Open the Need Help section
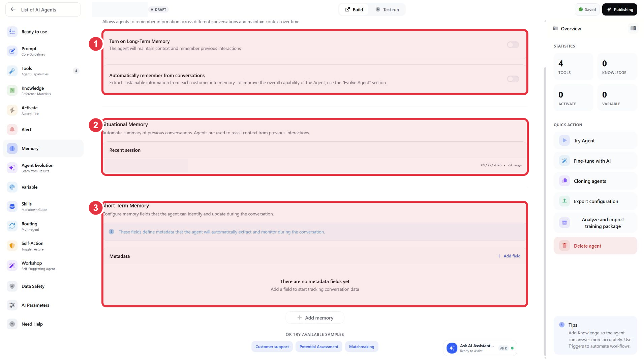 [x=43, y=324]
